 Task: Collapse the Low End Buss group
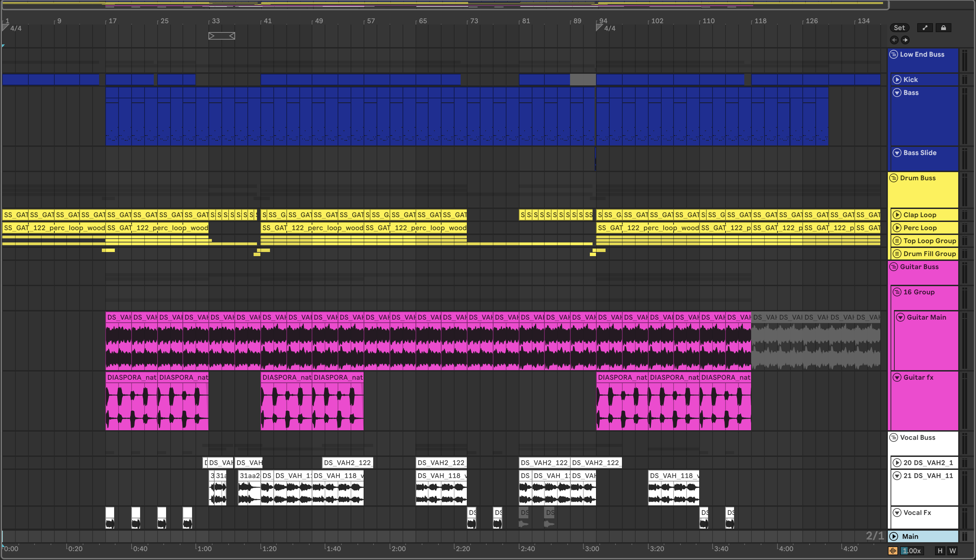[894, 55]
